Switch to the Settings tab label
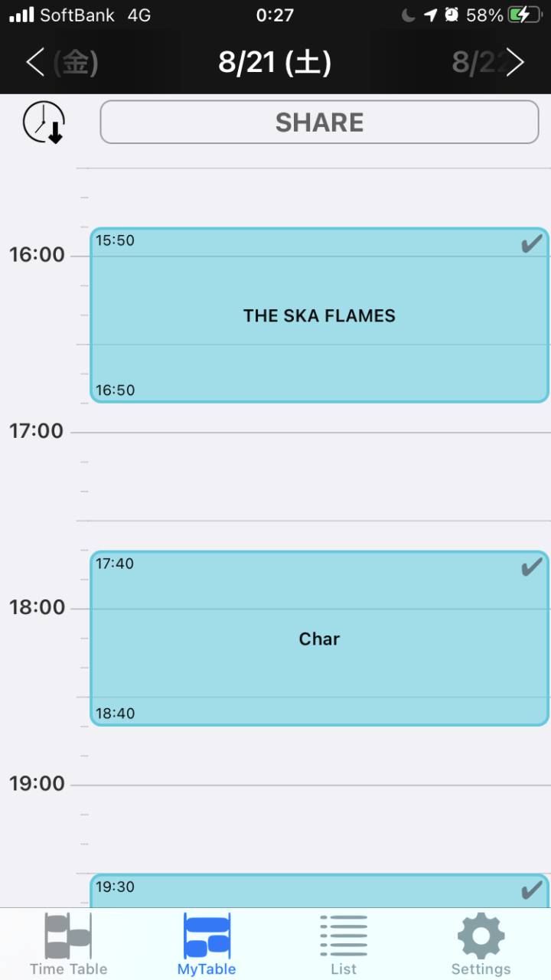This screenshot has width=551, height=980. point(481,969)
